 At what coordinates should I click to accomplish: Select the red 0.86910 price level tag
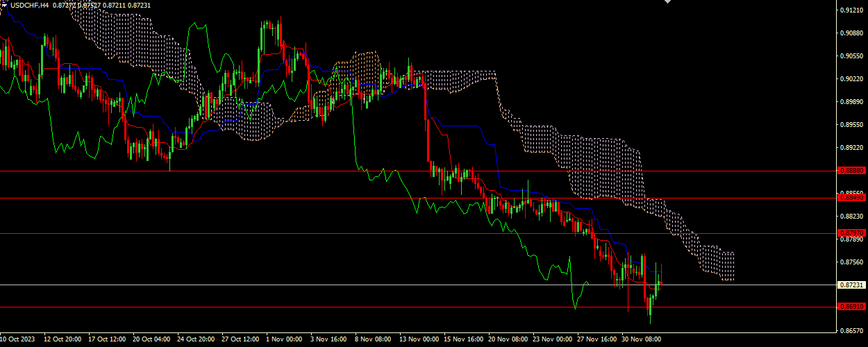pos(851,307)
